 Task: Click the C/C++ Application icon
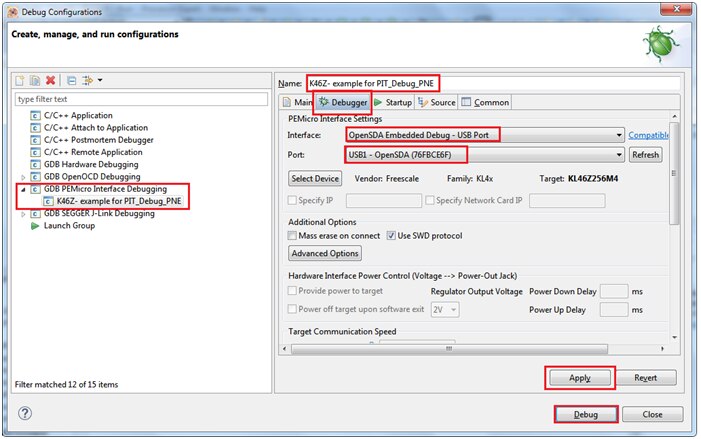point(35,116)
